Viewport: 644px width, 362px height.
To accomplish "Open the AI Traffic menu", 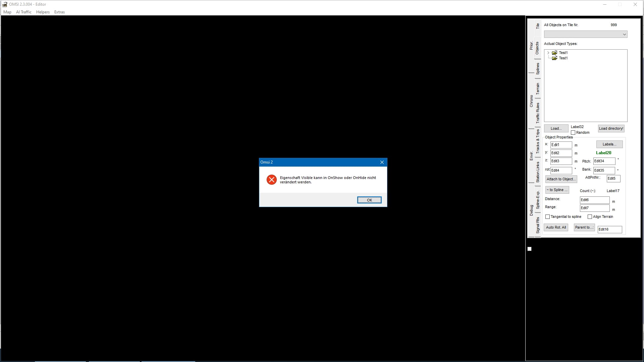I will [23, 12].
